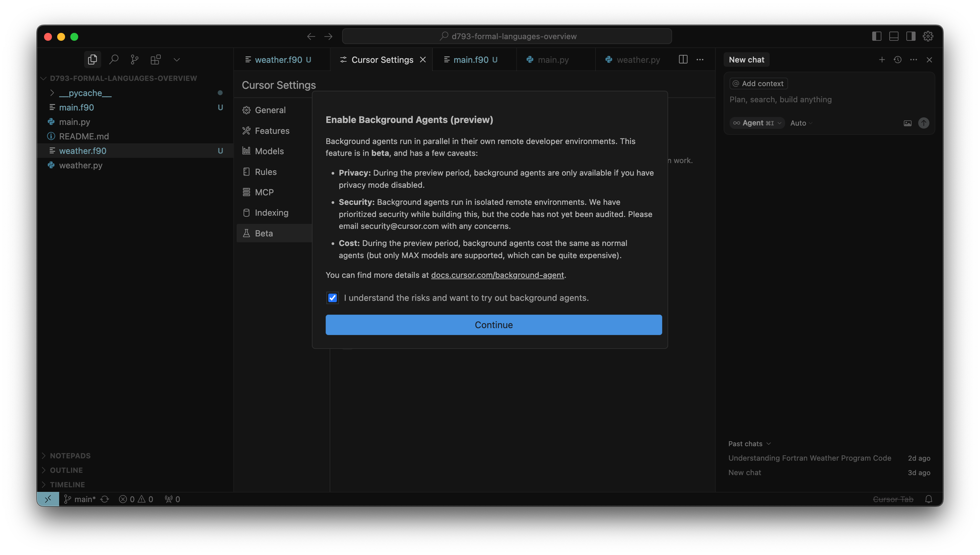
Task: Open the Source Control icon
Action: [134, 60]
